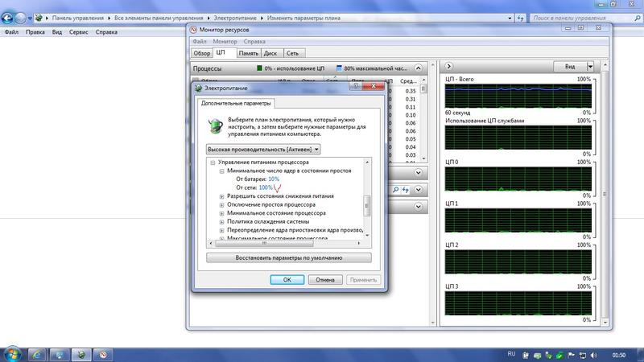Switch to Resource Monitor taskbar button
The height and width of the screenshot is (362, 644).
(x=103, y=353)
